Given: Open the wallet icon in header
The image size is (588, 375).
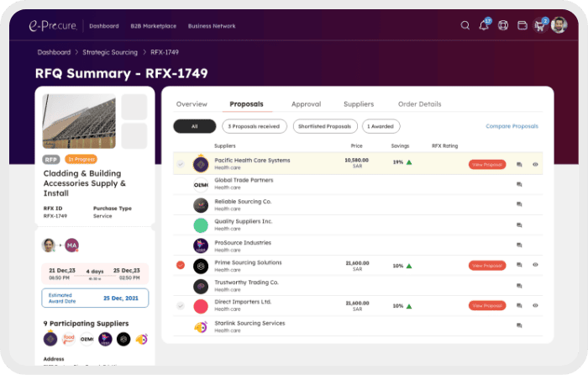Looking at the screenshot, I should (x=522, y=25).
